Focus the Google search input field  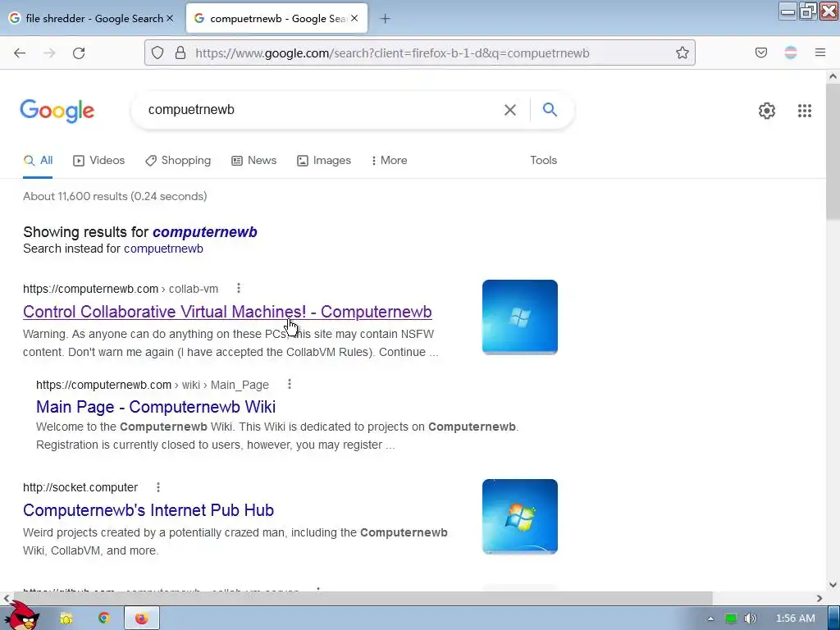[322, 110]
